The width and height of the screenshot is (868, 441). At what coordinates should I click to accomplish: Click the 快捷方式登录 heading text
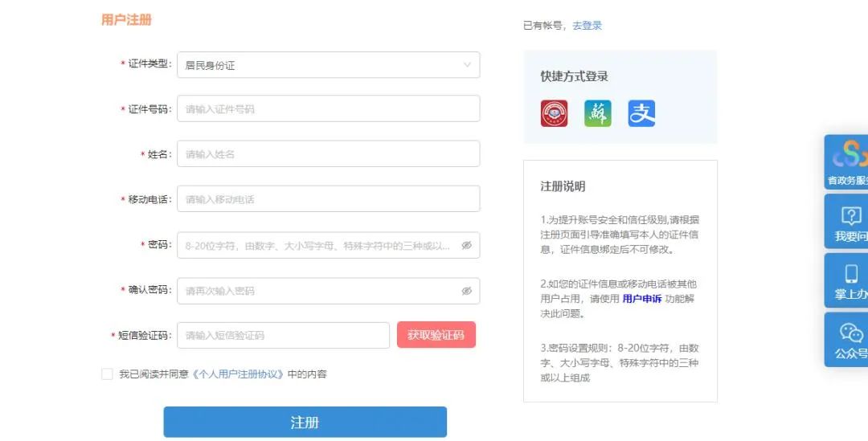[x=574, y=76]
